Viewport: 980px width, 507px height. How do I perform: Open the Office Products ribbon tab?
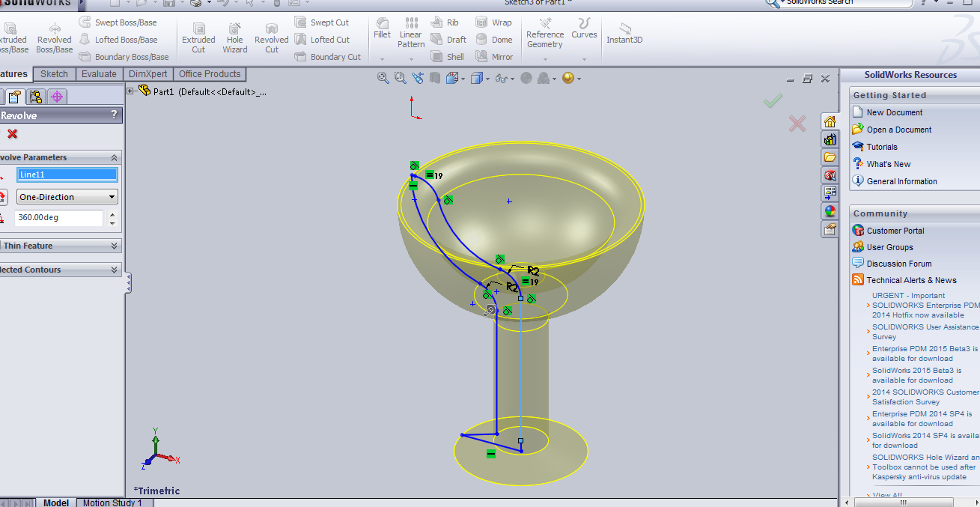pos(209,73)
